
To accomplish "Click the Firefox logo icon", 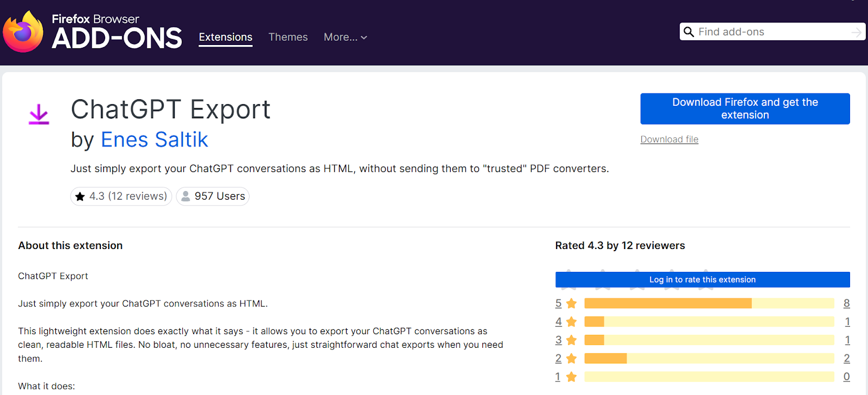I will 23,32.
